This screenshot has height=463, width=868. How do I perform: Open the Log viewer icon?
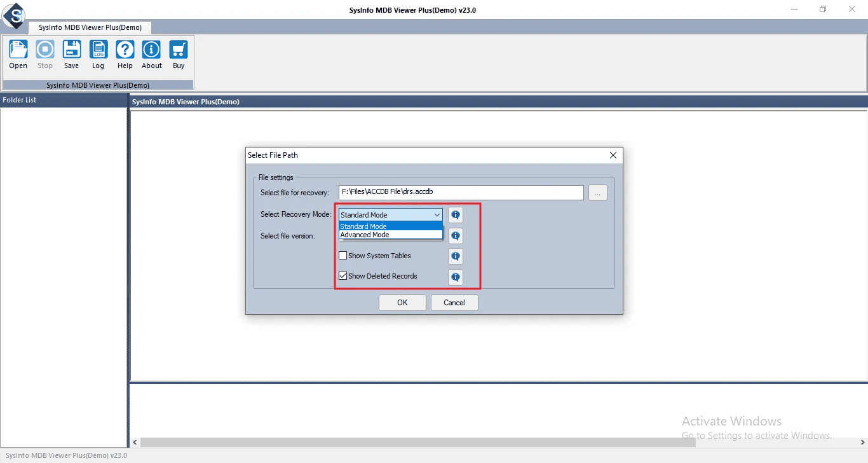click(98, 54)
